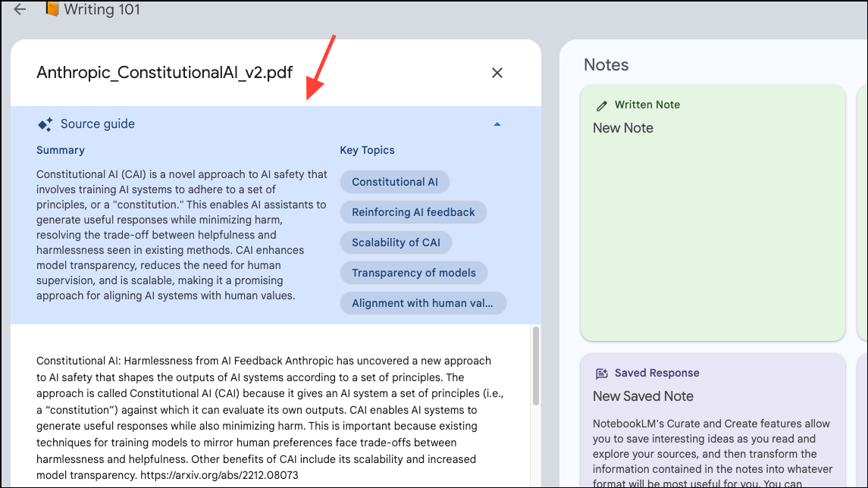Viewport: 868px width, 488px height.
Task: Click the Saved Response icon
Action: click(x=601, y=372)
